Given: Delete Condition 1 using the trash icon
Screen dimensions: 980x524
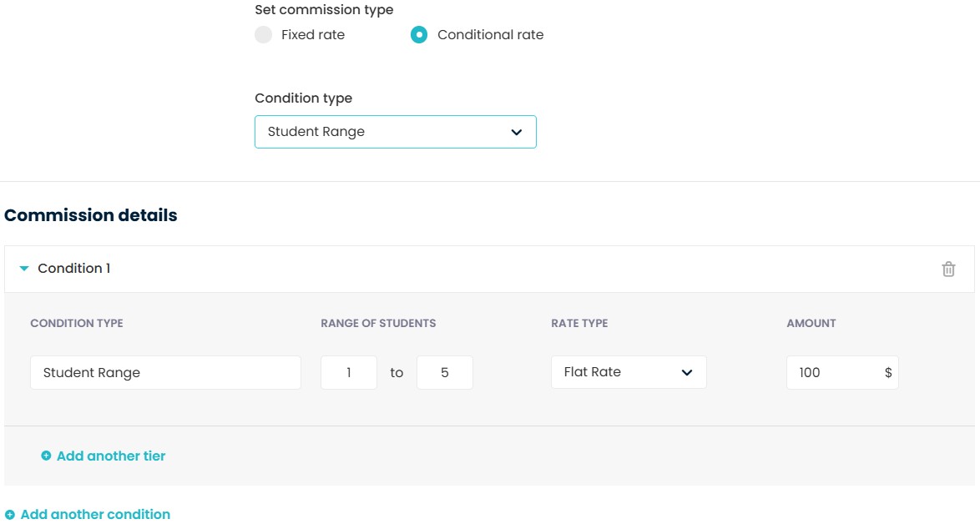Looking at the screenshot, I should [x=948, y=269].
